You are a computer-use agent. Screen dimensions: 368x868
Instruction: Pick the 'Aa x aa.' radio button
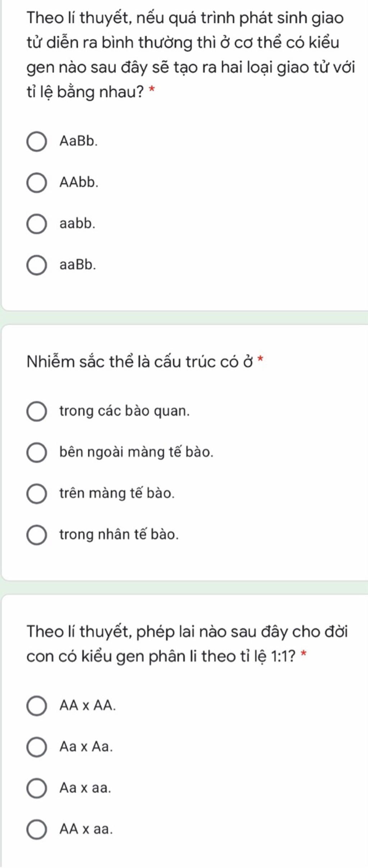(37, 788)
